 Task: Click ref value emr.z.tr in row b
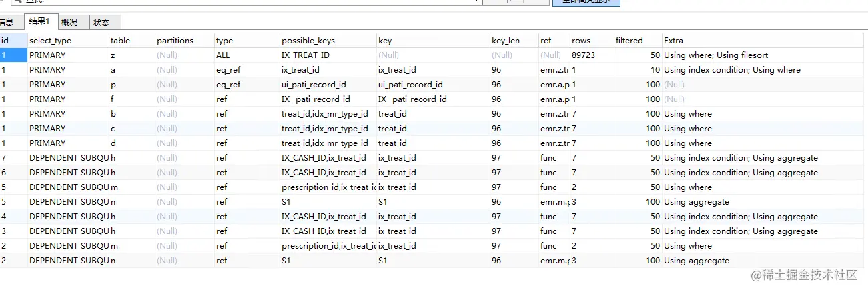(554, 113)
